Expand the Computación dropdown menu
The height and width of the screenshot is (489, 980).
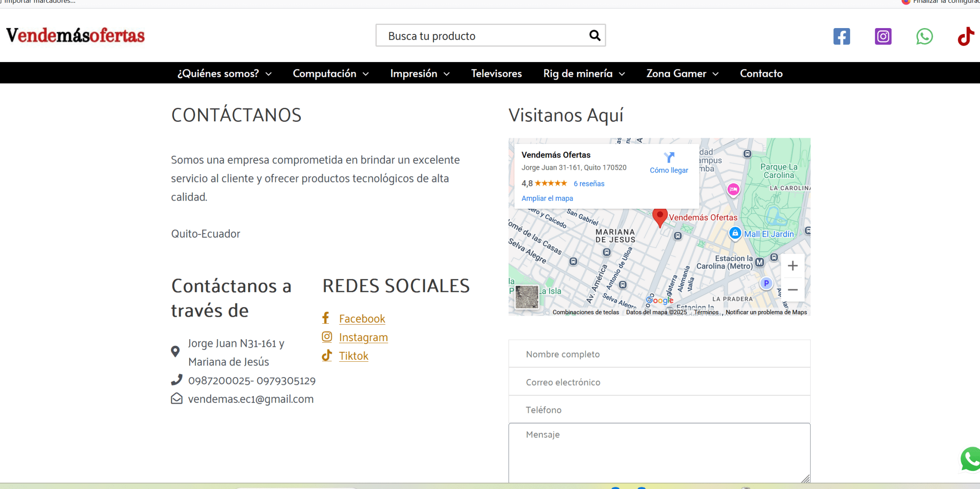(x=331, y=73)
